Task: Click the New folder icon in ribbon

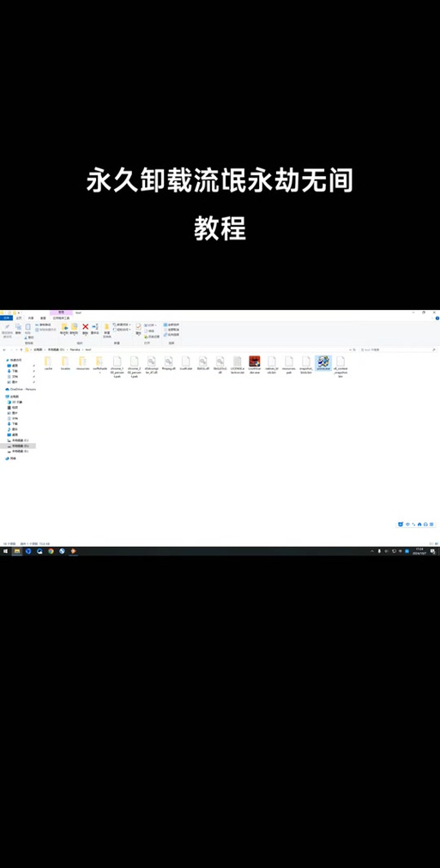Action: (106, 327)
